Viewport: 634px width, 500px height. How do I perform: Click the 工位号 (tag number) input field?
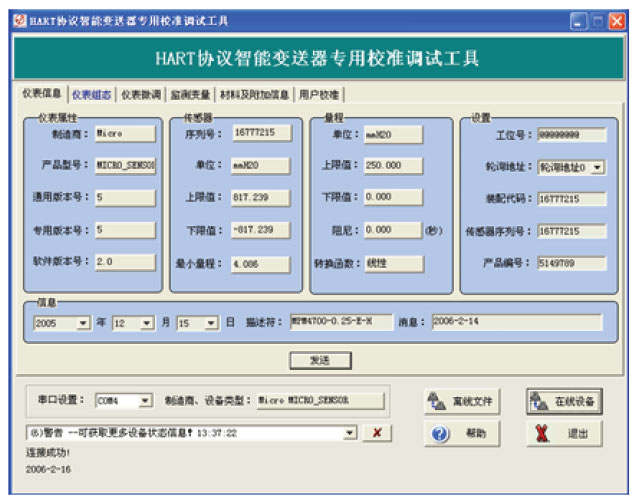point(571,135)
